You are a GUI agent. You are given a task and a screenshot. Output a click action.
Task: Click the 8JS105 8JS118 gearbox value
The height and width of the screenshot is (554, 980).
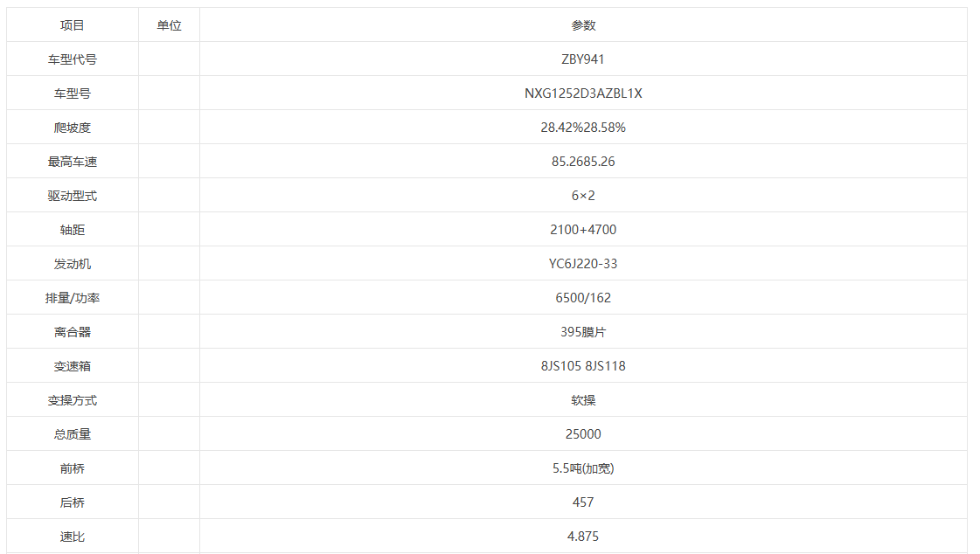[583, 366]
